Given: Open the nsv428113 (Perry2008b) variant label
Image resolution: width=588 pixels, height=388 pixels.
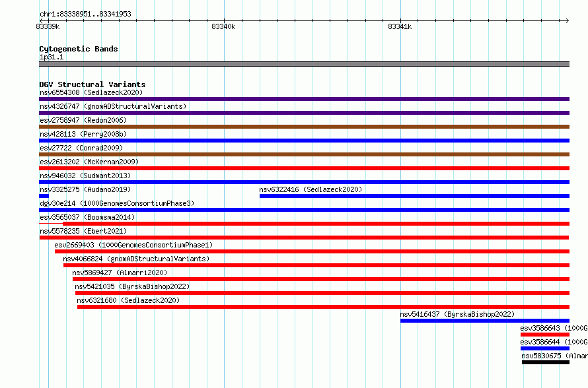Looking at the screenshot, I should [83, 134].
